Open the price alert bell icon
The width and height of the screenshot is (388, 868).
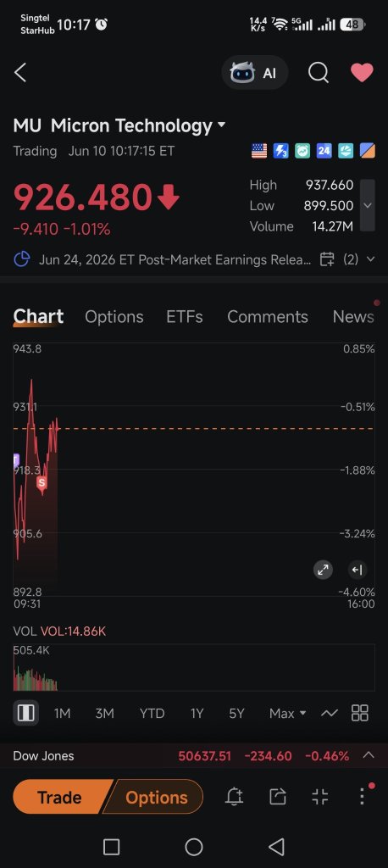(234, 797)
